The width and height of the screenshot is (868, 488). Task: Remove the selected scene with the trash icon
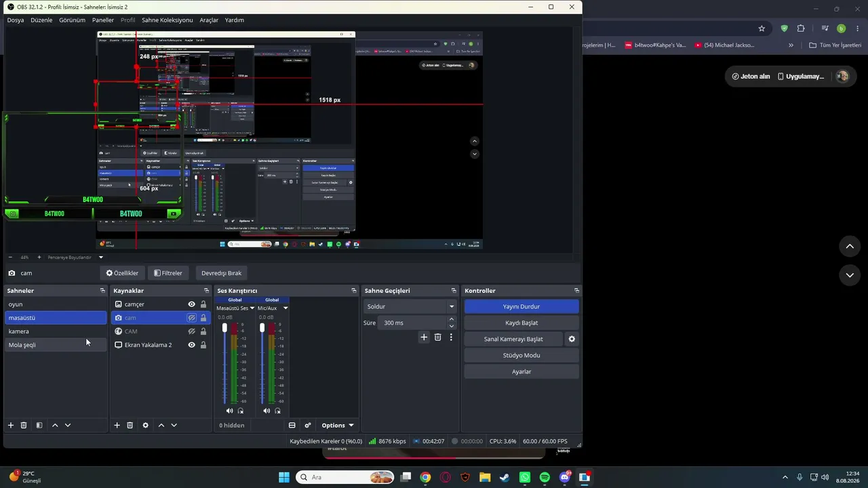tap(24, 426)
